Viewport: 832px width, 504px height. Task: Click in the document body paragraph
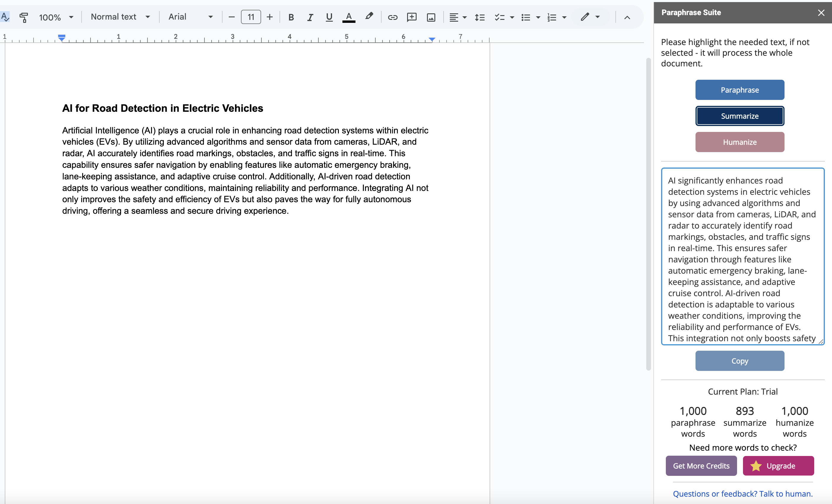tap(245, 170)
